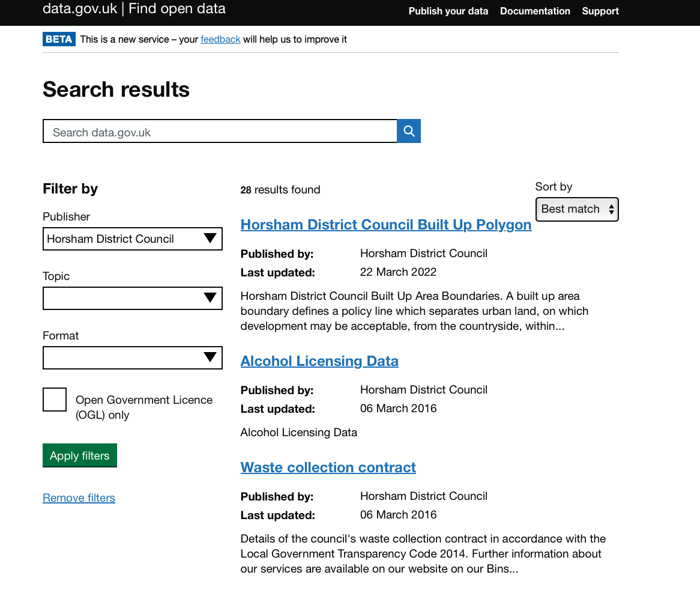Open the Waste collection contract result
The image size is (700, 590).
[x=328, y=467]
